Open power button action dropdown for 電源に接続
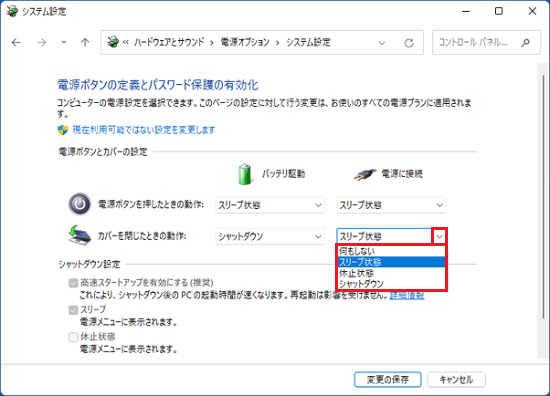 pos(391,205)
